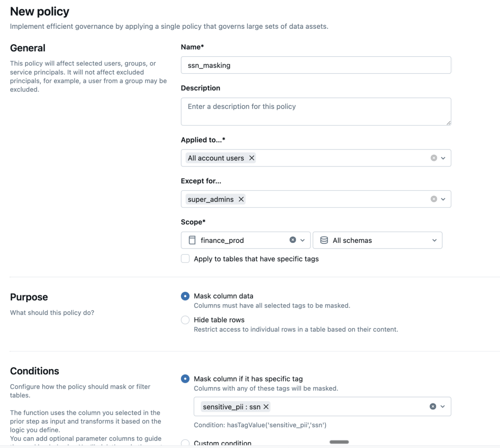Image resolution: width=500 pixels, height=448 pixels.
Task: Select "Mask column if it has specific tag"
Action: pos(185,379)
